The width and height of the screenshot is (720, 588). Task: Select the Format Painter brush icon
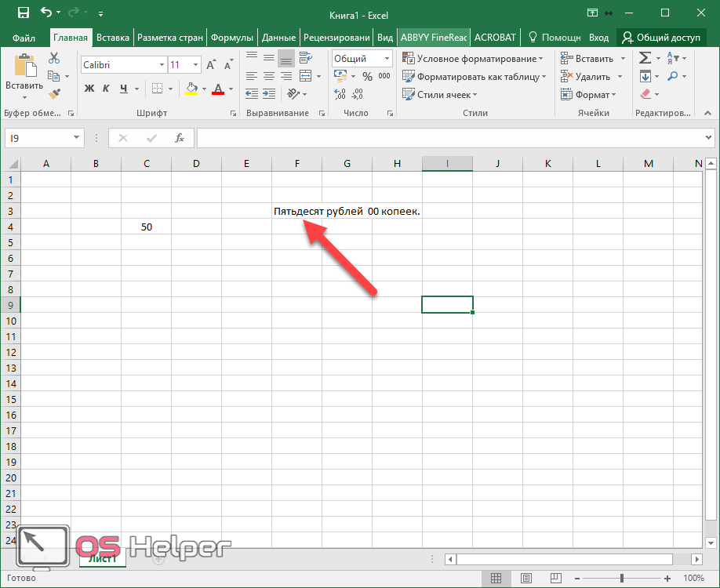click(54, 94)
